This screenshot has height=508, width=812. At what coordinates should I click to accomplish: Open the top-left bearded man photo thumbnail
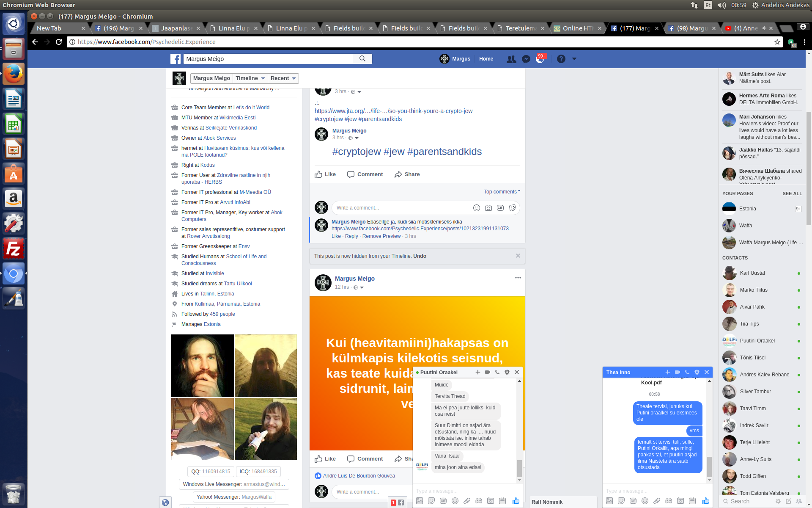(x=203, y=366)
